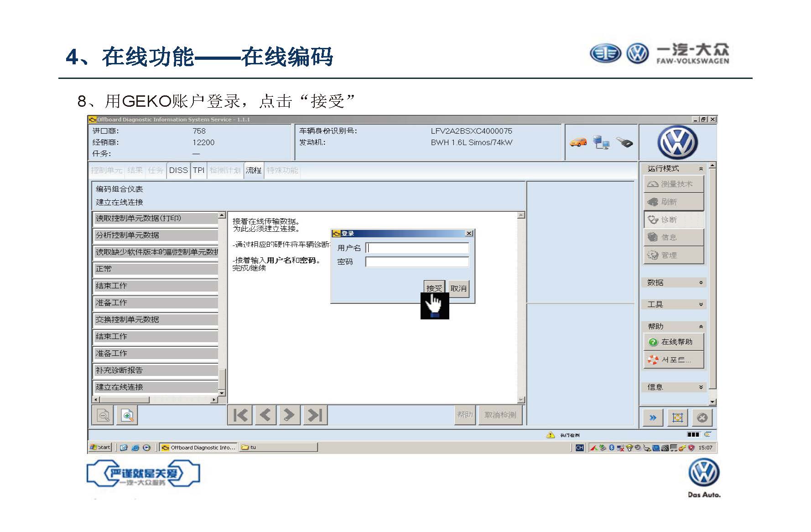Click the 刷新 flash mode button
This screenshot has width=811, height=532.
point(674,202)
